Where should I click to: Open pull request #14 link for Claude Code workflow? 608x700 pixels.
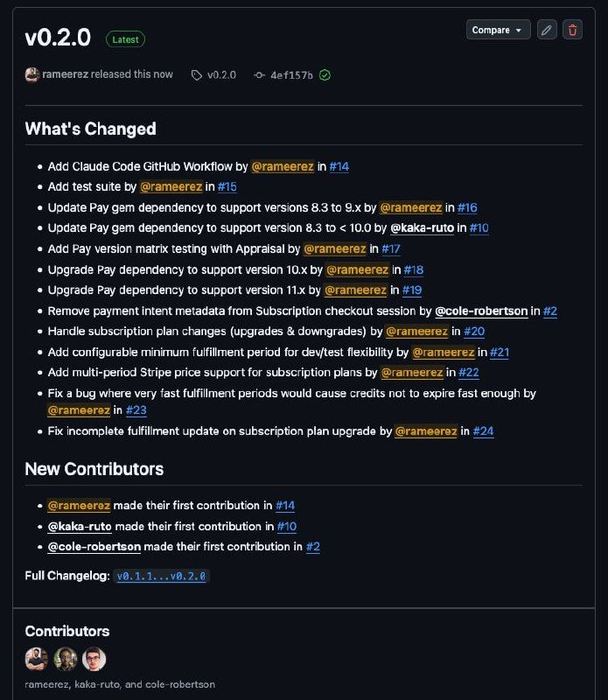(339, 166)
